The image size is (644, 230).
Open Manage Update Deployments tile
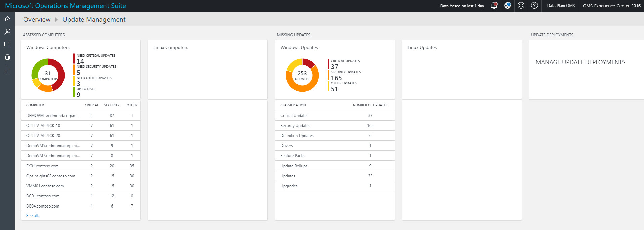[587, 70]
